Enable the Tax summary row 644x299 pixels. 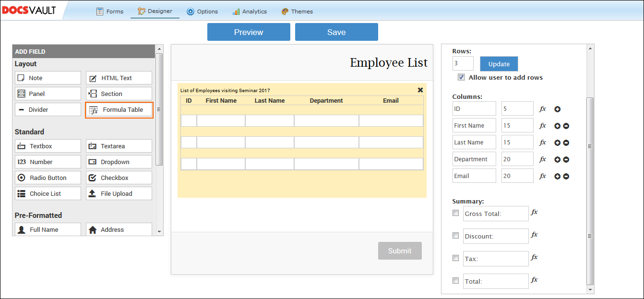tap(455, 258)
